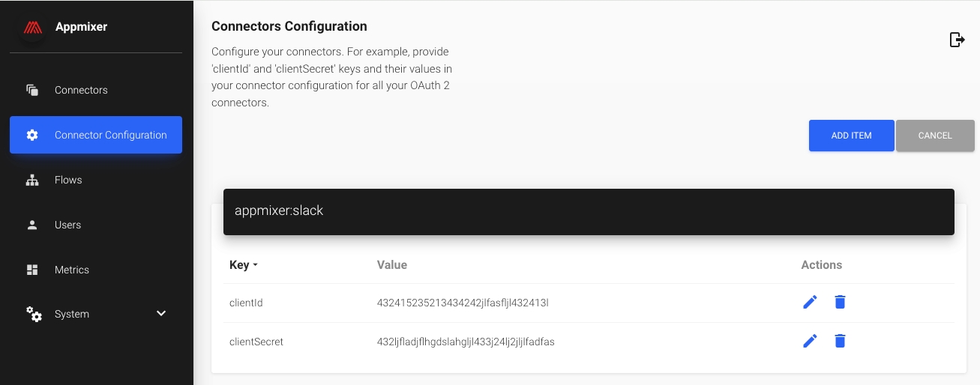Click the Metrics dashboard icon
This screenshot has width=980, height=385.
32,270
